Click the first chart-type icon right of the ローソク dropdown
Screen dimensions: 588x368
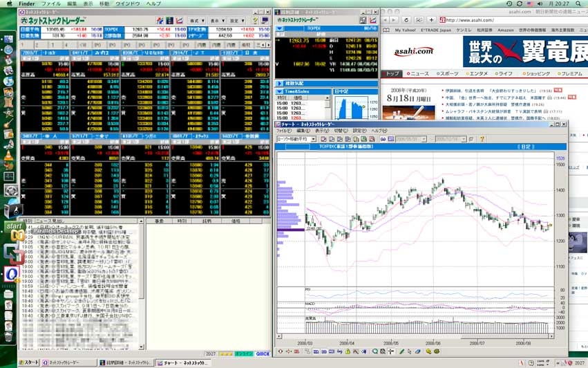tap(323, 139)
